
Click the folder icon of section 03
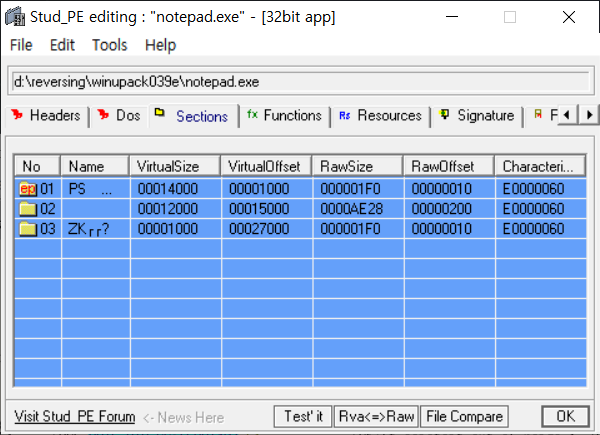point(28,229)
